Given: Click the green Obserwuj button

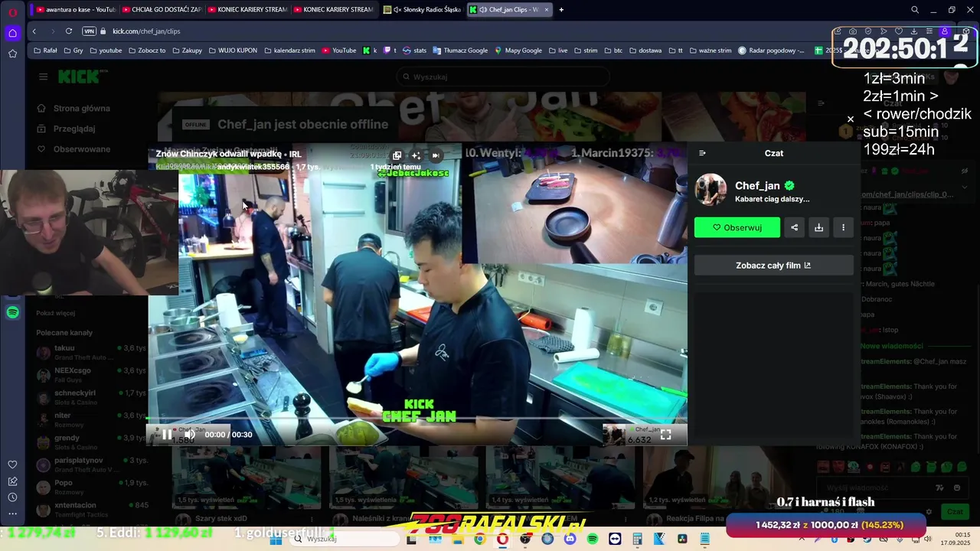Looking at the screenshot, I should [x=737, y=227].
